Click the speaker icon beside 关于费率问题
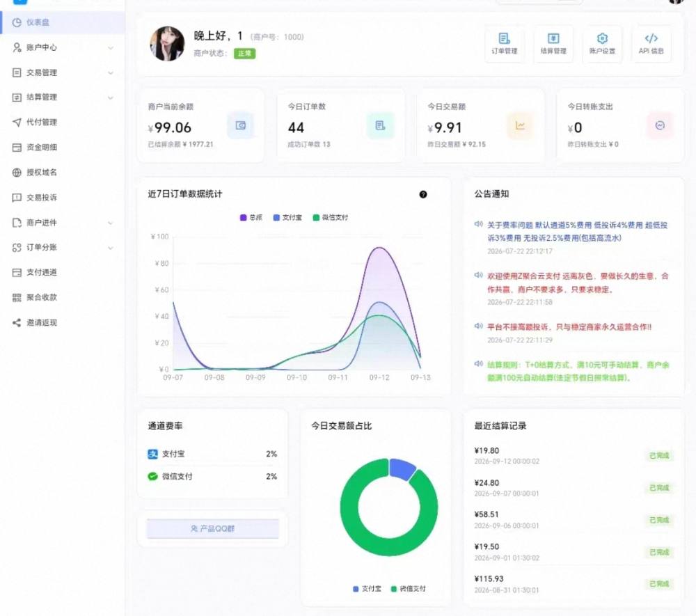This screenshot has height=616, width=696. click(479, 224)
